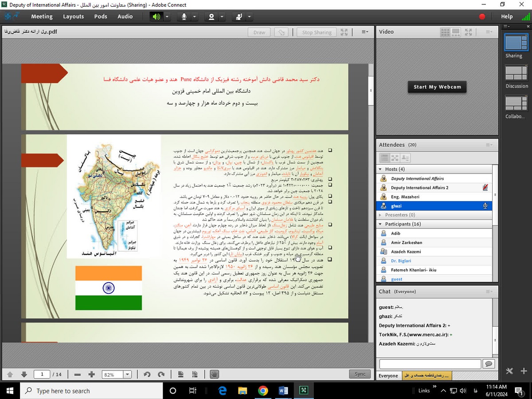Collapse the Hosts (4) group

coord(380,169)
